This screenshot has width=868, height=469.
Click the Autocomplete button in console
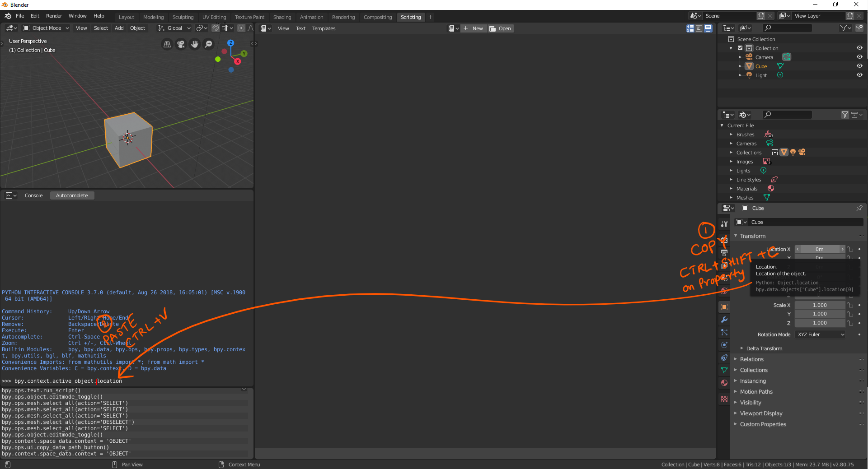[72, 195]
